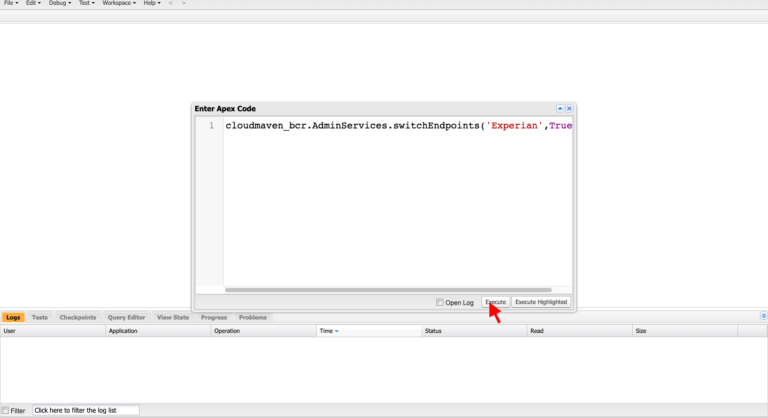Run code with the Execute button
Image resolution: width=768 pixels, height=418 pixels.
(496, 302)
